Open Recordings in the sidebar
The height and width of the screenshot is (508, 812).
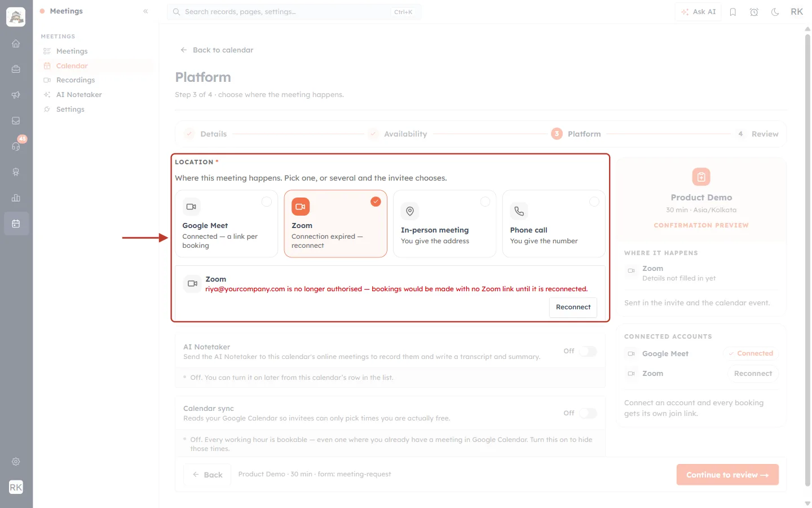click(96, 80)
